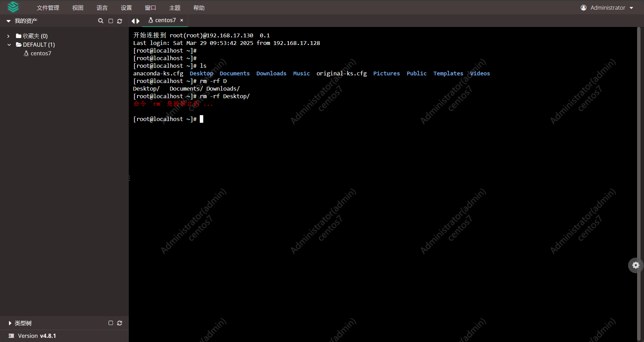Open the 主题 menu
644x342 pixels.
tap(175, 7)
